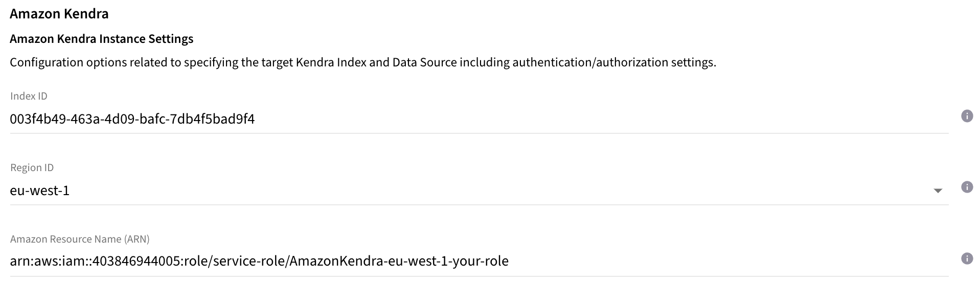Click the "Amazon Kendra Instance Settings" subheading
Viewport: 980px width, 284px height.
[x=101, y=39]
